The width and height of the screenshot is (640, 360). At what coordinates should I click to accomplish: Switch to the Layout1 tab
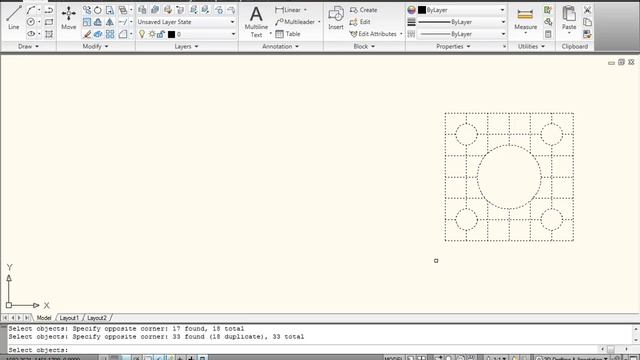pyautogui.click(x=69, y=318)
